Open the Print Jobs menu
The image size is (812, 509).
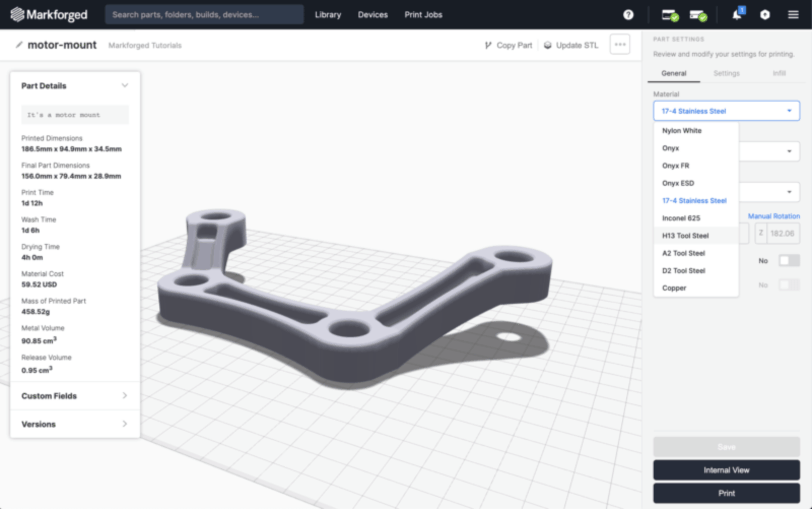[x=423, y=15]
